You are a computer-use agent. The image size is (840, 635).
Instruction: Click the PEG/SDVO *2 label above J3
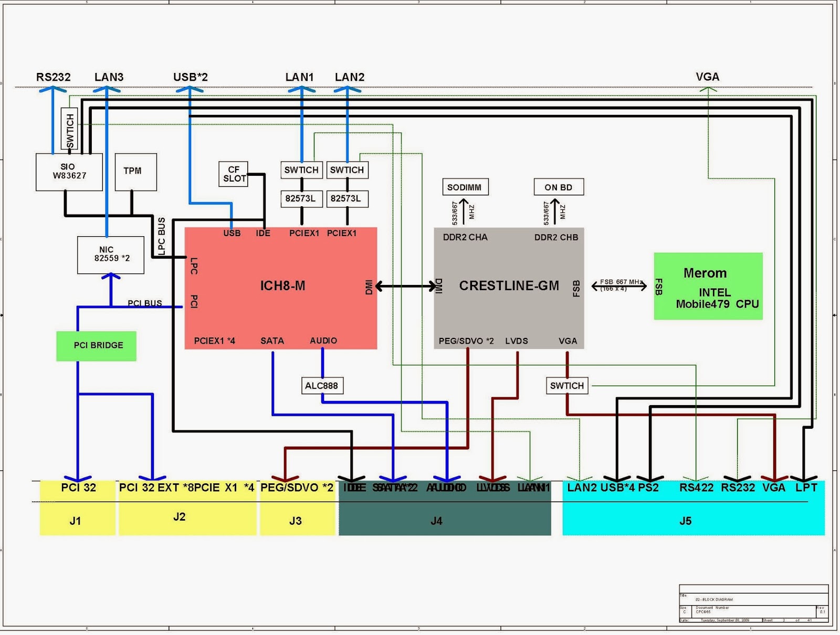click(x=297, y=488)
